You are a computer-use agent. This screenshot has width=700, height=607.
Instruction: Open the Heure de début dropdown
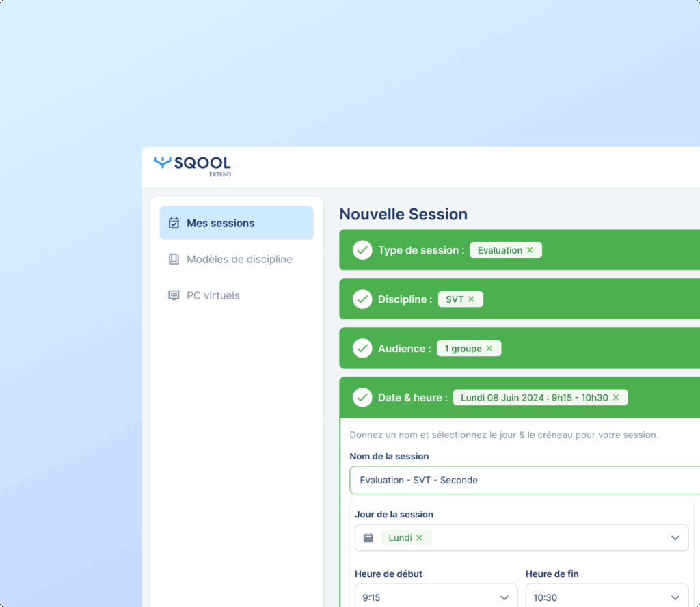click(504, 597)
